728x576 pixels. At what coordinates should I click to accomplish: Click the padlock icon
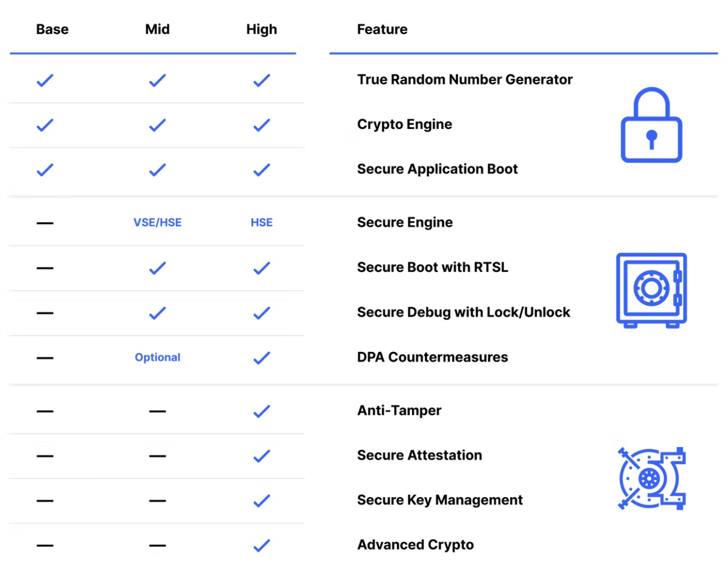(x=651, y=125)
